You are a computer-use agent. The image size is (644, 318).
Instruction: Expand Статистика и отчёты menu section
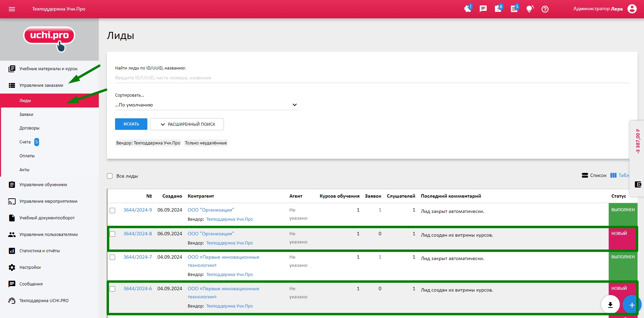50,251
